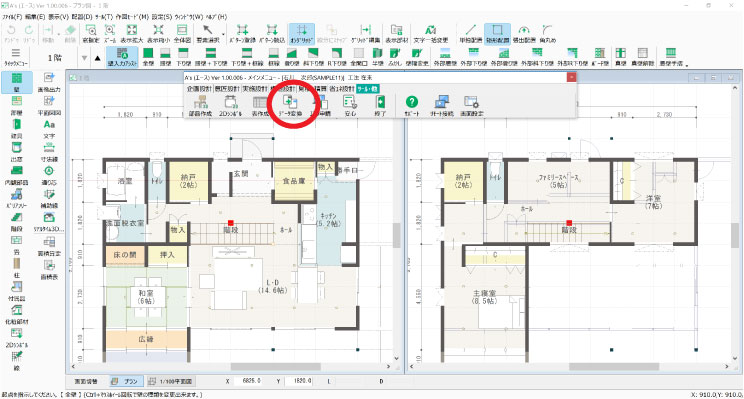The image size is (744, 399).
Task: Expand the 要素選択 dropdown arrow
Action: point(223,34)
